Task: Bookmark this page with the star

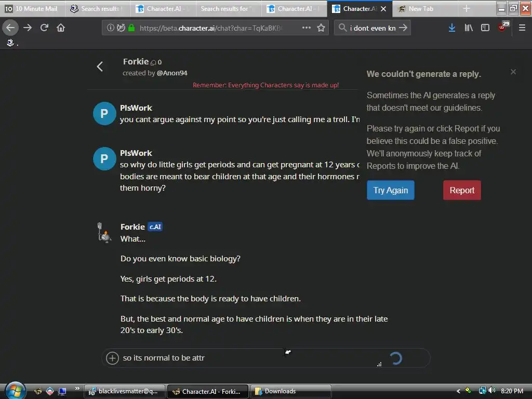Action: (321, 28)
